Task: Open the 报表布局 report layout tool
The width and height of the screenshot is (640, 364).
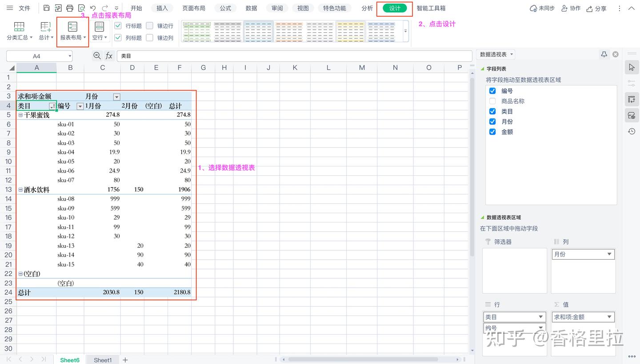Action: tap(73, 32)
